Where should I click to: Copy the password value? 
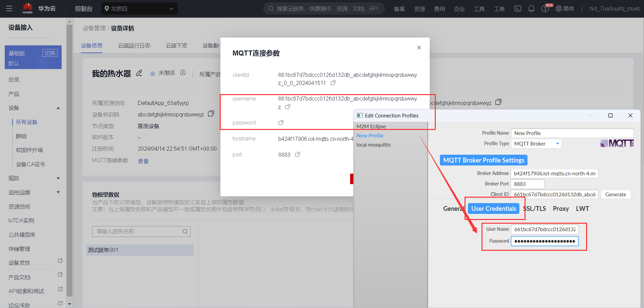point(281,123)
